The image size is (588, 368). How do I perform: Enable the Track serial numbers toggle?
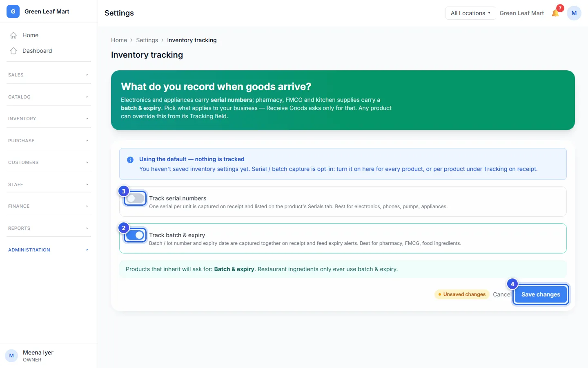135,198
